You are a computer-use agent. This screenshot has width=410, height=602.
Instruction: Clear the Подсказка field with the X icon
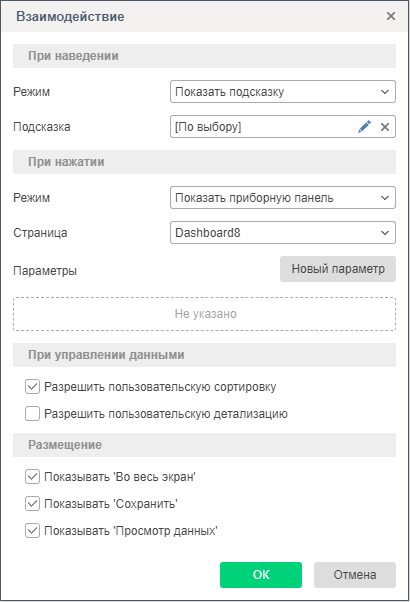[x=385, y=127]
